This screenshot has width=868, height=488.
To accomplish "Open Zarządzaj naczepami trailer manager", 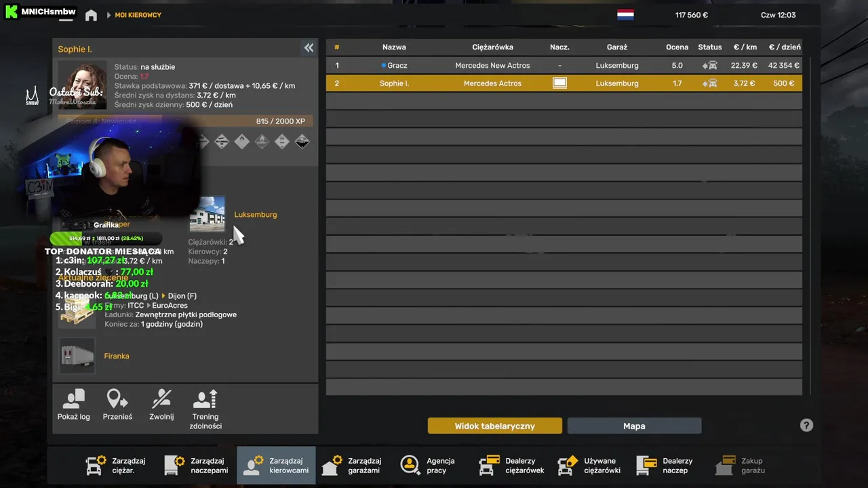I will 195,465.
